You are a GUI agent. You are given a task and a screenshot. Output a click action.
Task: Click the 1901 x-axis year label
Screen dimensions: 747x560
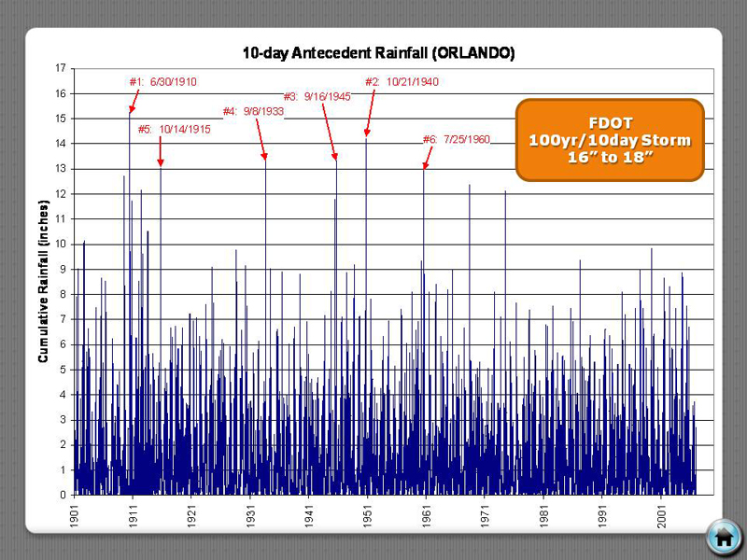[75, 517]
